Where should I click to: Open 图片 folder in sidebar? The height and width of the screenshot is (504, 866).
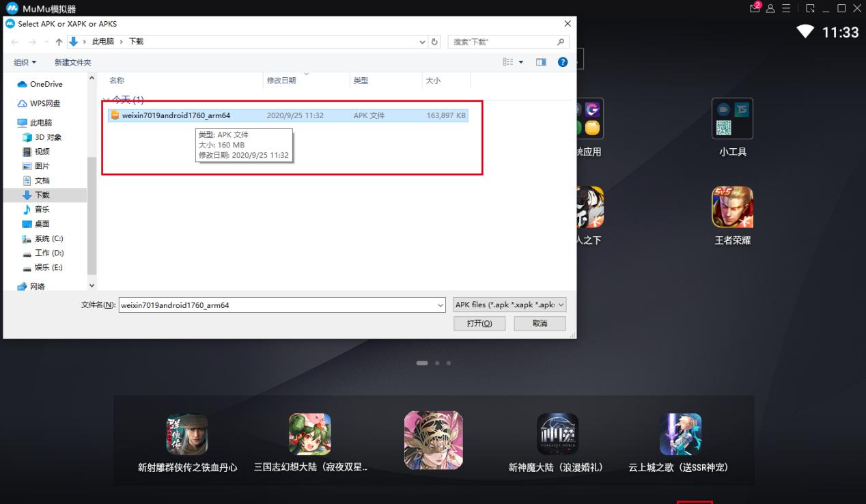pyautogui.click(x=36, y=165)
